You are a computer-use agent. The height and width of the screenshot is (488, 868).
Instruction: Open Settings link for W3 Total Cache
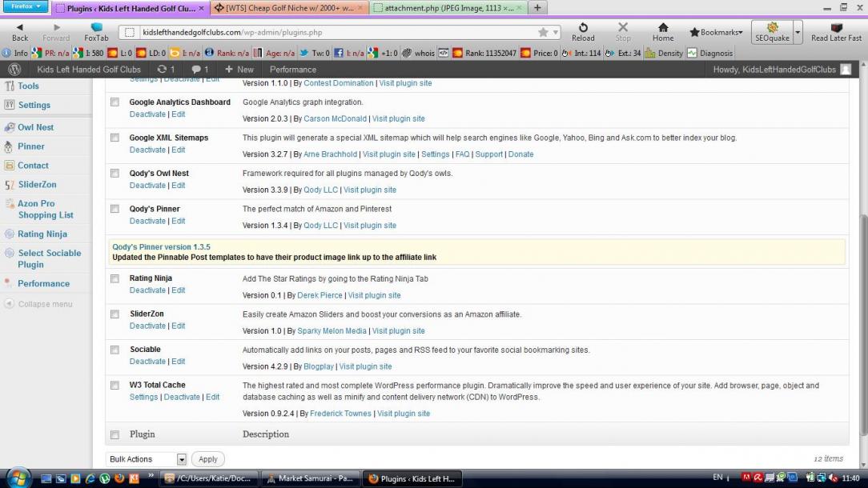[x=143, y=398]
